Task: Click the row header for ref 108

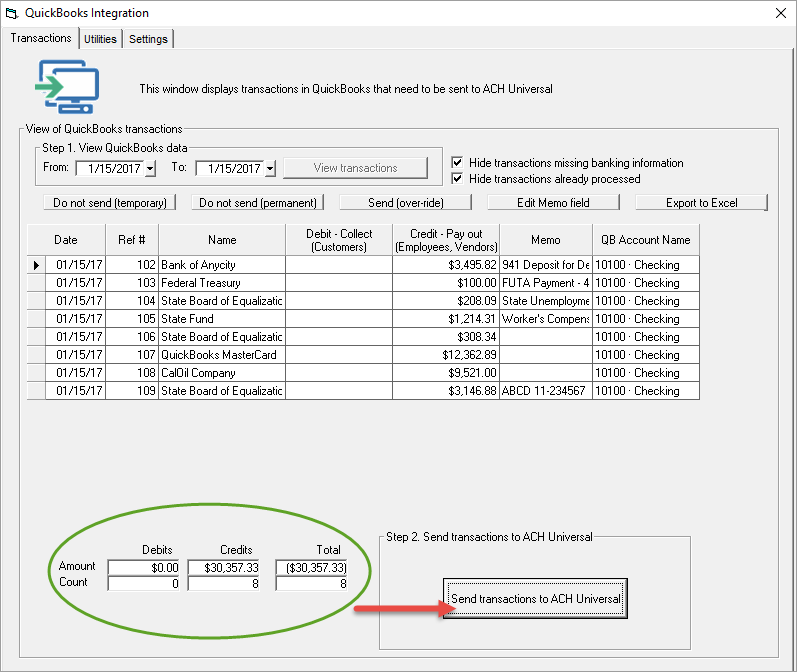Action: click(36, 373)
